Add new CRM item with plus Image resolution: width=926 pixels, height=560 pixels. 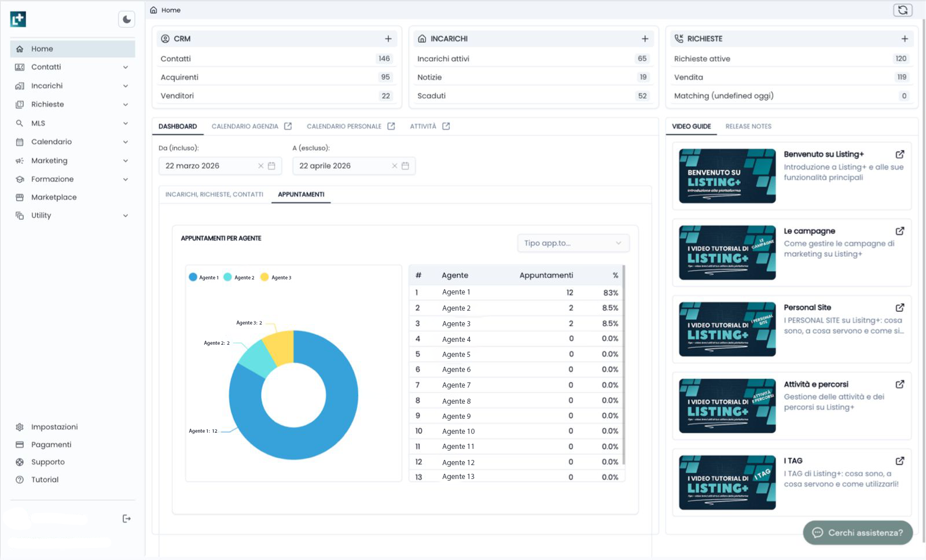[388, 39]
